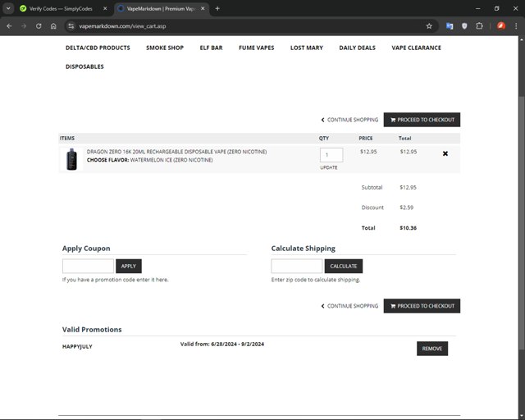Screen dimensions: 525x420
Task: Open the shield extension icon
Action: click(x=464, y=26)
